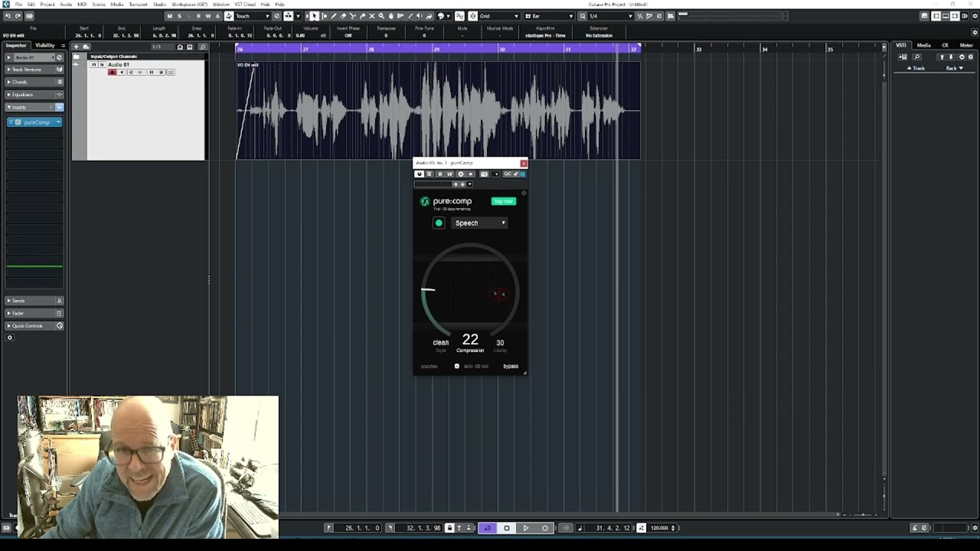Viewport: 980px width, 551px height.
Task: Expand the Fader inspector section
Action: coord(34,313)
